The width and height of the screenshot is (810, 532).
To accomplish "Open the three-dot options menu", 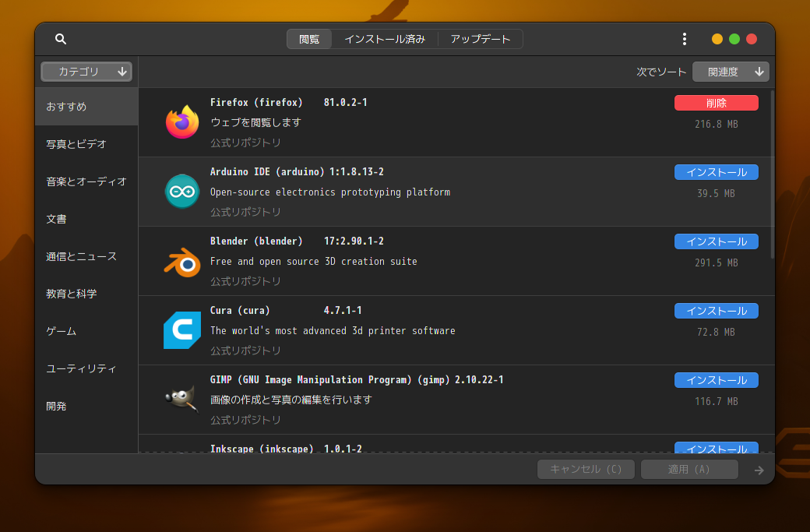I will pyautogui.click(x=684, y=39).
